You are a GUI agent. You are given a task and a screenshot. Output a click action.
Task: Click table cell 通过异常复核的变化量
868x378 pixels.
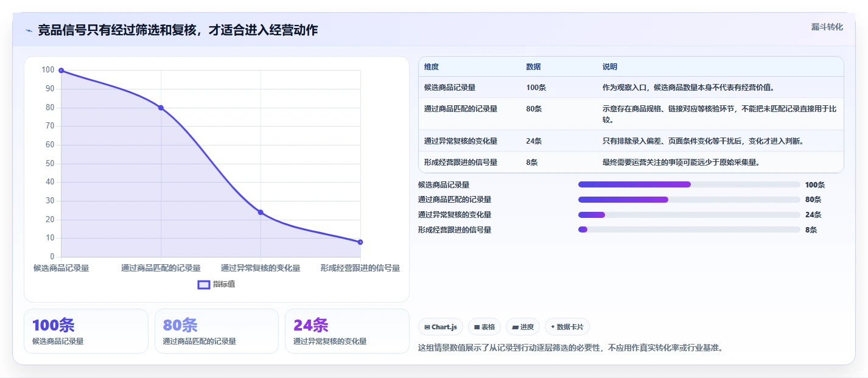461,141
